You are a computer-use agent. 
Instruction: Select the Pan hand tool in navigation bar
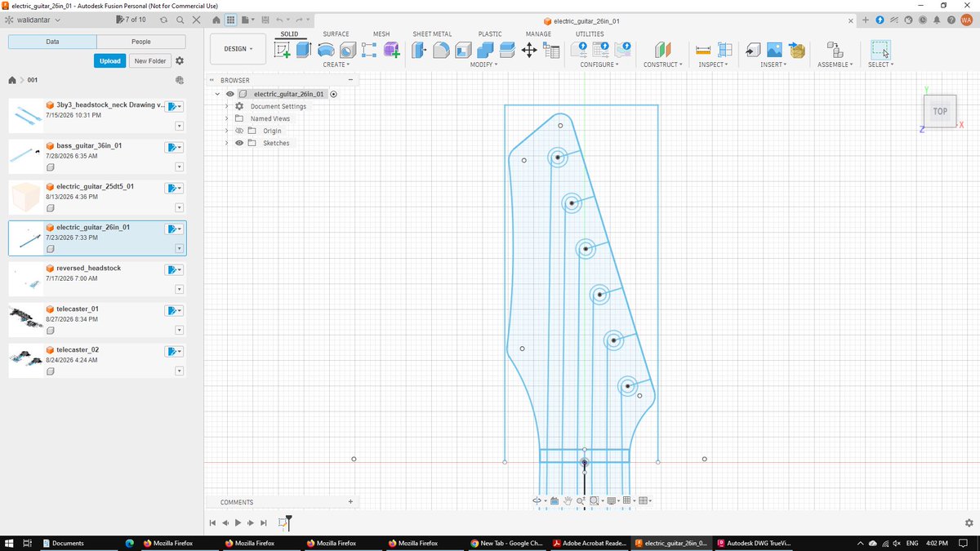(568, 500)
